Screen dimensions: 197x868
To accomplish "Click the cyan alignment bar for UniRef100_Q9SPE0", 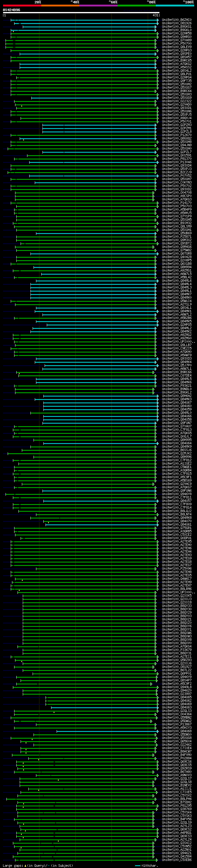I will [x=88, y=54].
